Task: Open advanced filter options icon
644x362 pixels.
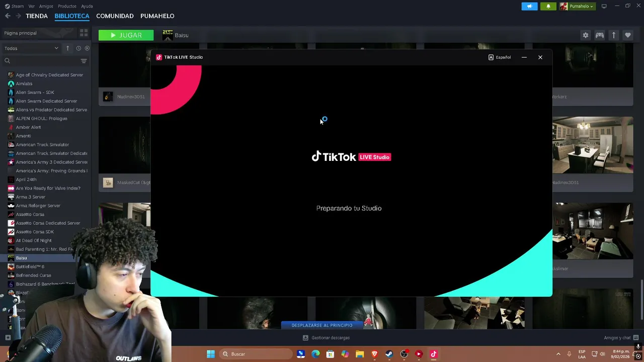Action: tap(84, 61)
